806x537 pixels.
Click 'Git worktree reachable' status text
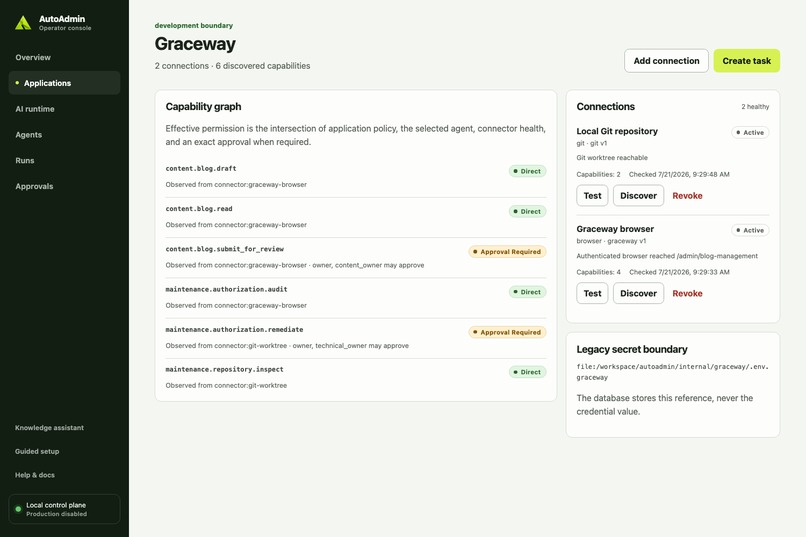612,158
